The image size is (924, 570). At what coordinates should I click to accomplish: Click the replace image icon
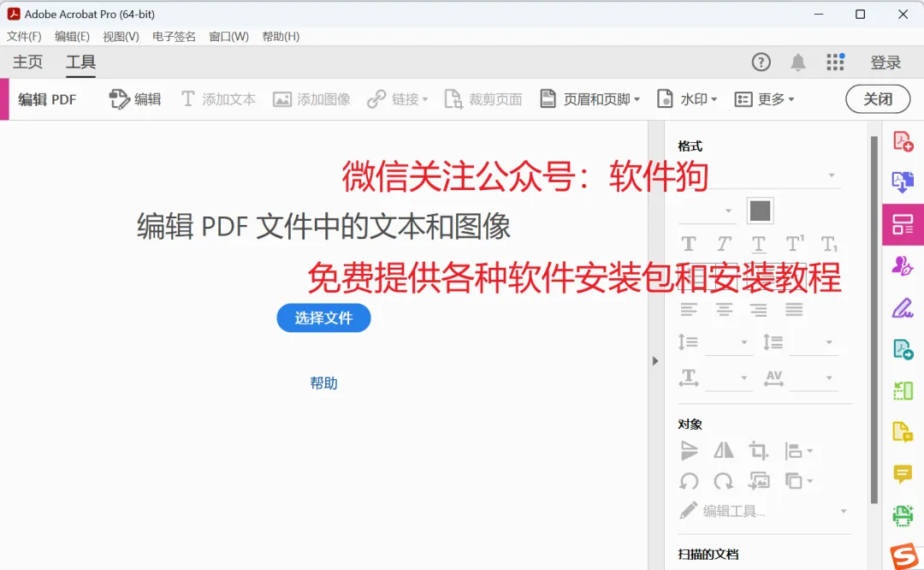coord(758,481)
